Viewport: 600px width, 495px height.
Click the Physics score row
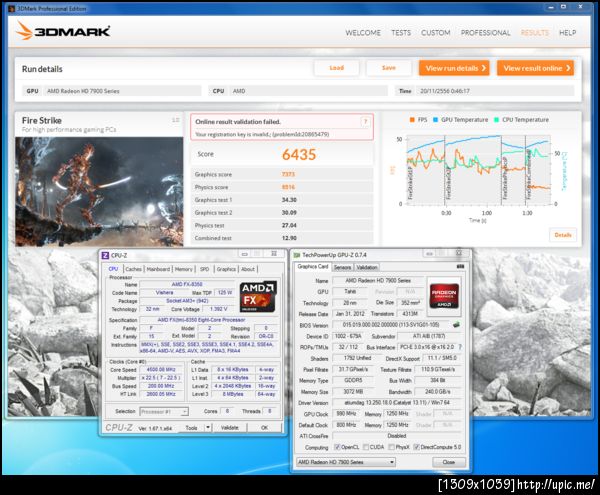[282, 187]
